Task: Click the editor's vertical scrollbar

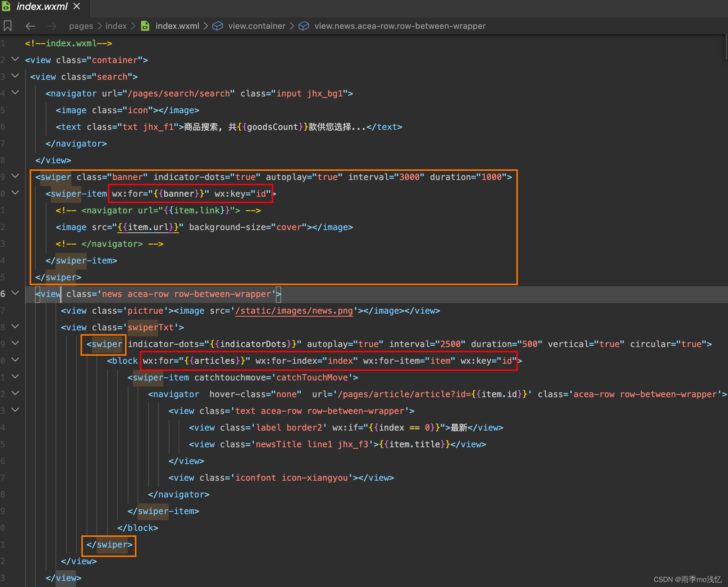Action: click(x=726, y=47)
